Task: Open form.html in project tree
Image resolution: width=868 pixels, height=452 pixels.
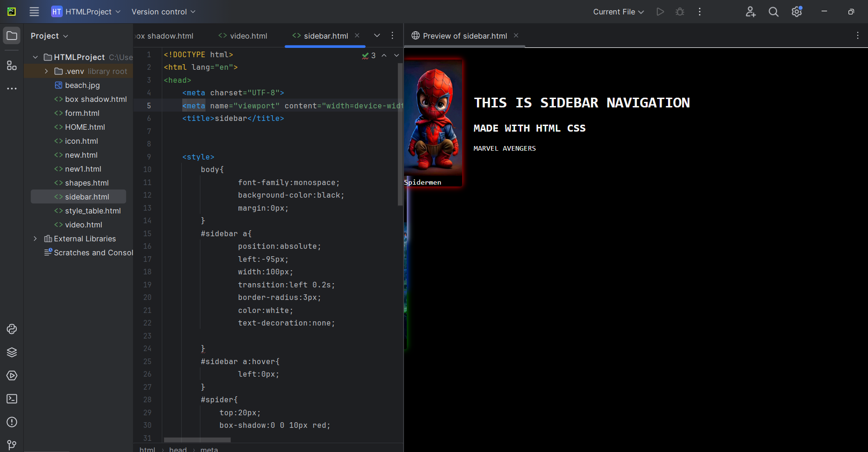Action: (82, 113)
